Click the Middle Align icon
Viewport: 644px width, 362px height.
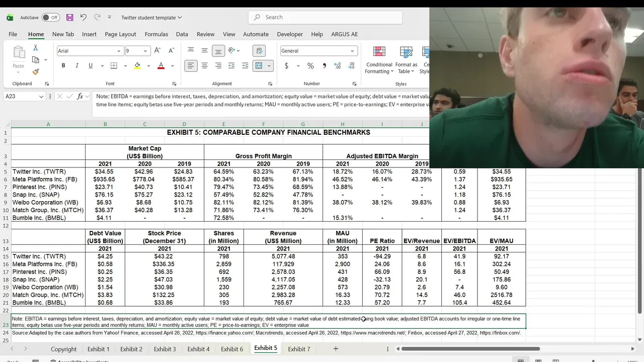coord(204,51)
